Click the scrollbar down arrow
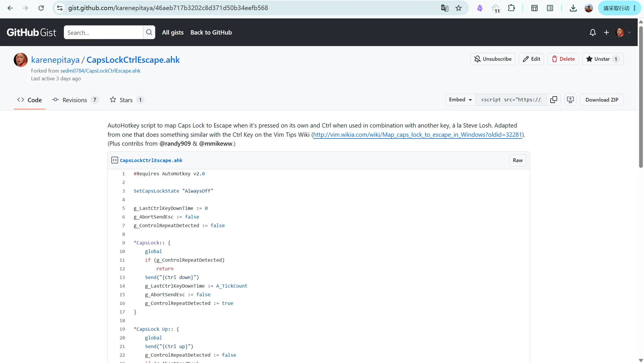644x363 pixels. (x=641, y=360)
